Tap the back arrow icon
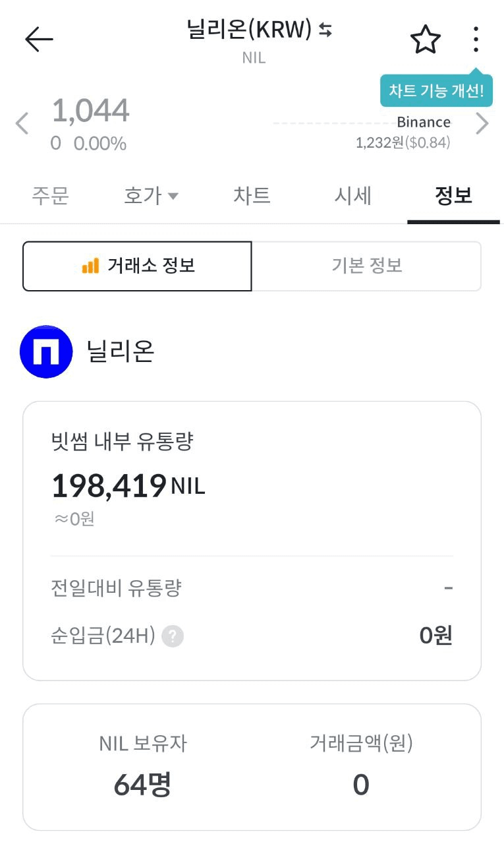 39,40
